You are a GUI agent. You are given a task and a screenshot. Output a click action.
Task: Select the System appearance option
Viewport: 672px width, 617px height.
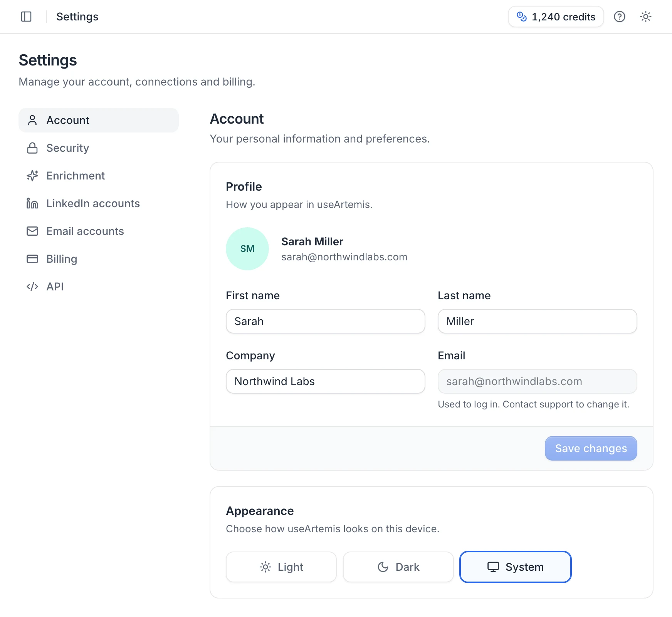pos(516,567)
